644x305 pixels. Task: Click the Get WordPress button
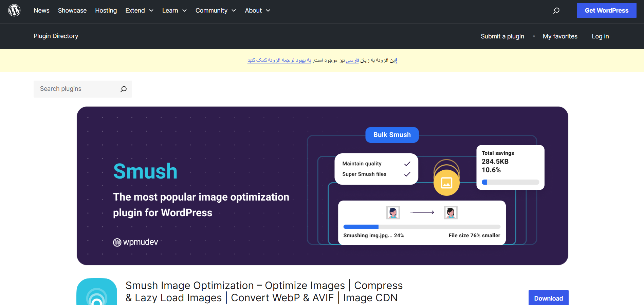tap(606, 11)
